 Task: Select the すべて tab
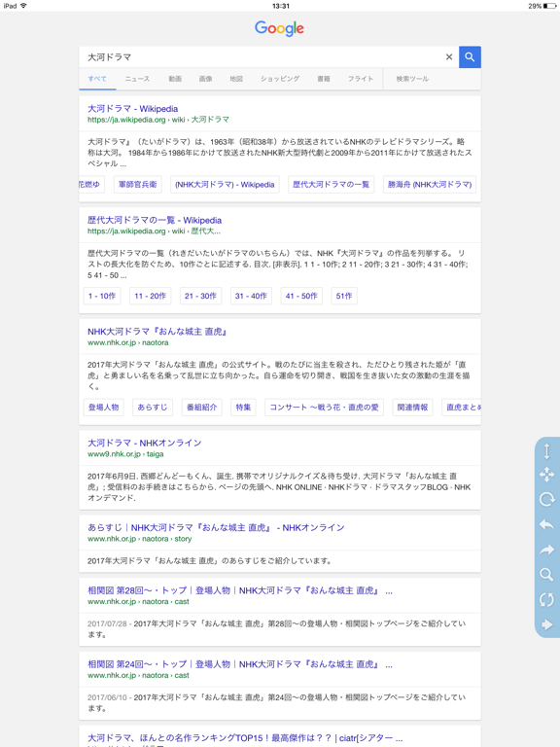pos(97,79)
